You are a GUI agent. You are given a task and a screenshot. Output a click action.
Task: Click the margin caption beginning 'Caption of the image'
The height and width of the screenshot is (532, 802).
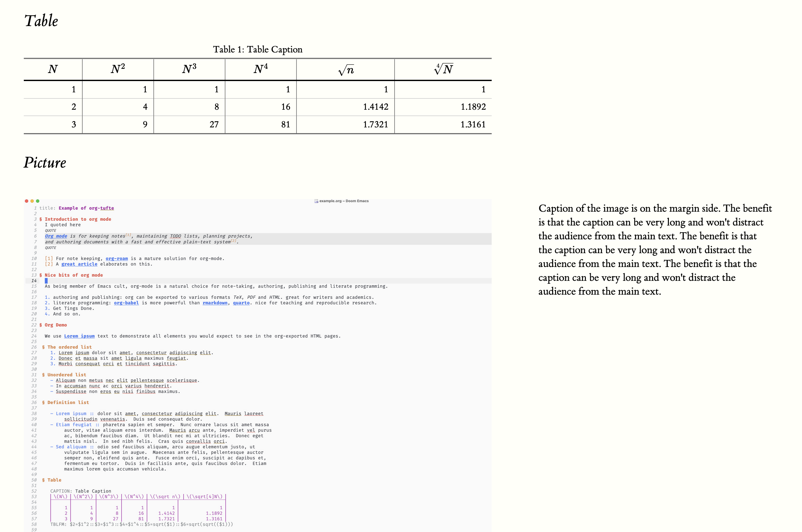(655, 250)
